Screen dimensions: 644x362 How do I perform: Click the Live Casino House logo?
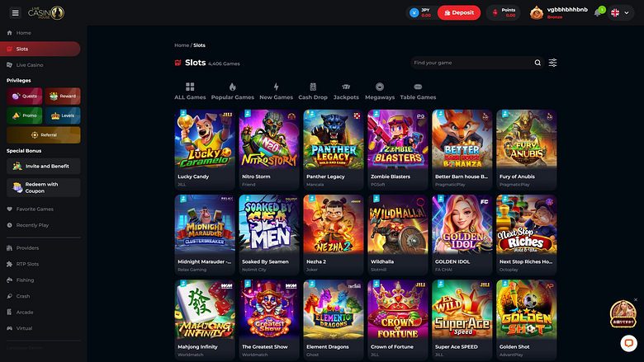[46, 12]
